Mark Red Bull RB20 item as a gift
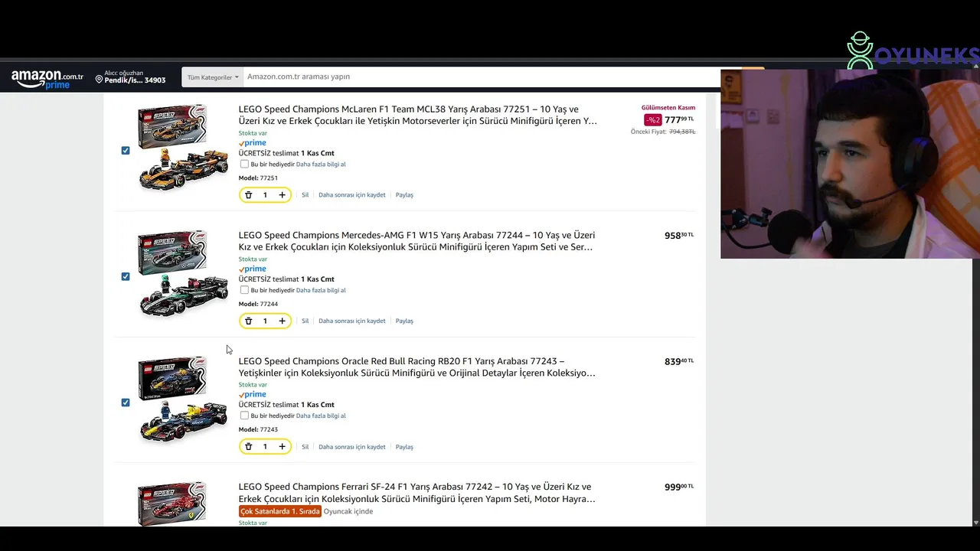980x551 pixels. [244, 416]
